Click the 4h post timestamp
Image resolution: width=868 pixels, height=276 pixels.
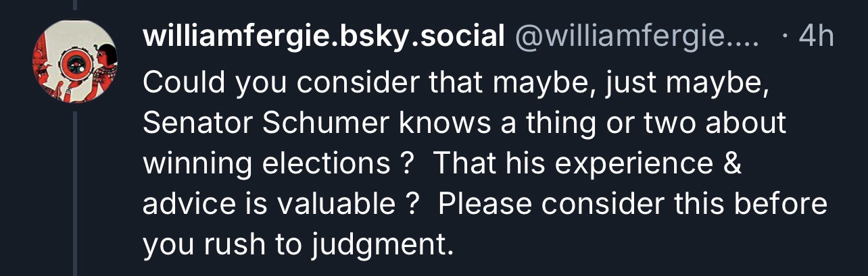pyautogui.click(x=816, y=38)
